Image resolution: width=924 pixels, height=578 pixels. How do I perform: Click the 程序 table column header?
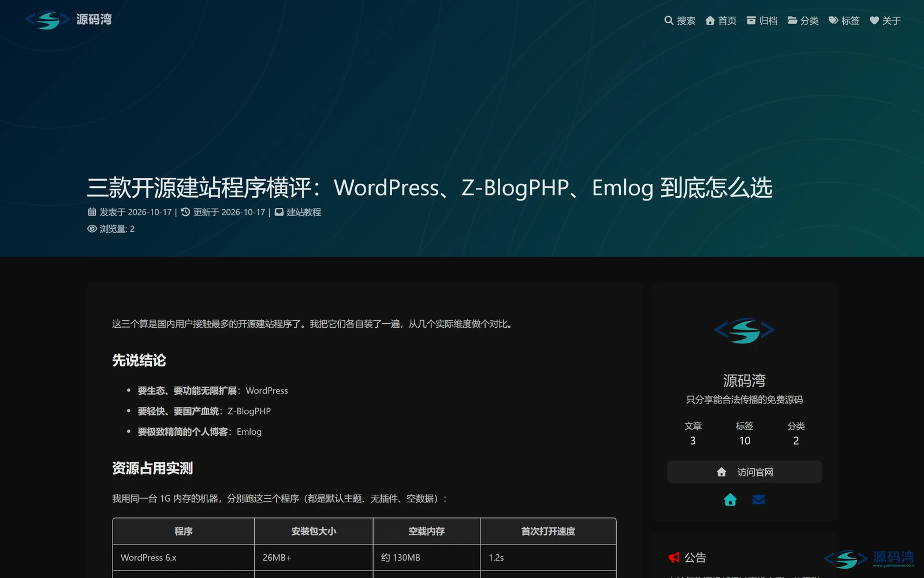(x=184, y=531)
